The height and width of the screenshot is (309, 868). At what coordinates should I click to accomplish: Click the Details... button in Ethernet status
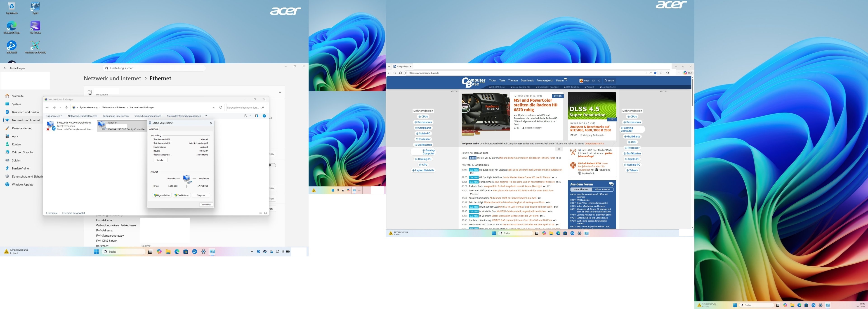160,160
